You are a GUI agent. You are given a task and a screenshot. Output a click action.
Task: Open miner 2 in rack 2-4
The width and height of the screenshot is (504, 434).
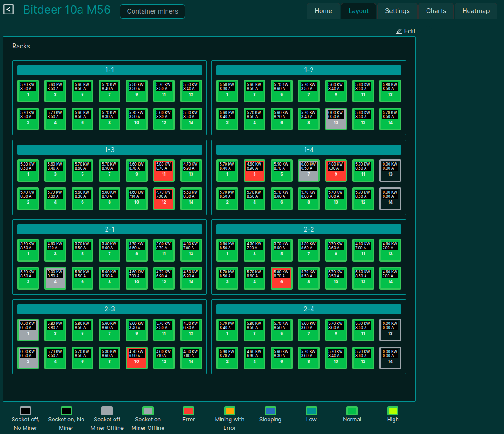[x=227, y=358]
